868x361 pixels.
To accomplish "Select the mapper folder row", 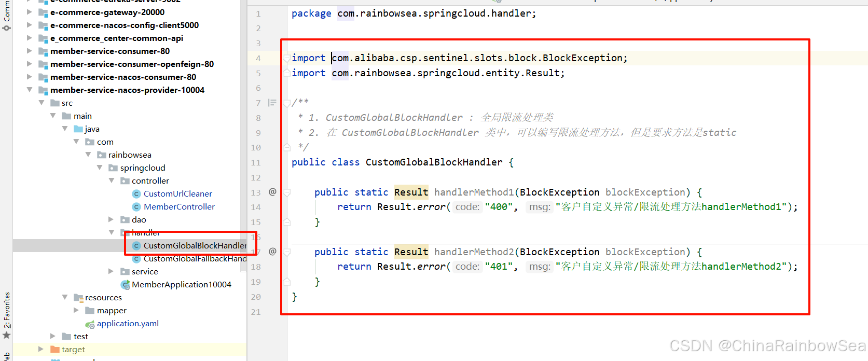I will [x=112, y=310].
